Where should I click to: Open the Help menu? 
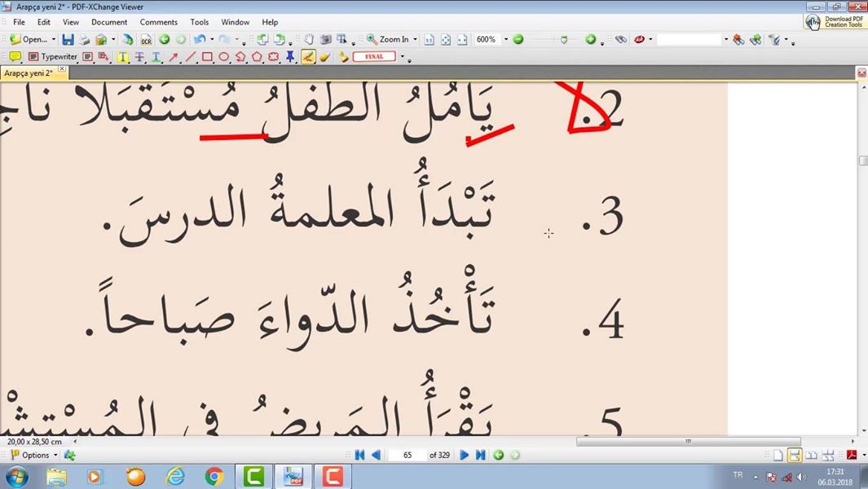270,22
